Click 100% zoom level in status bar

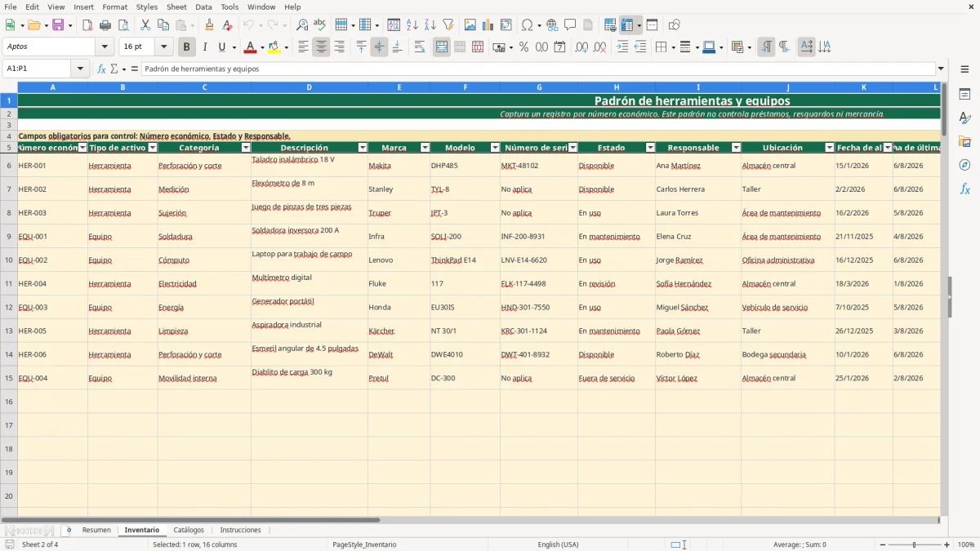pos(966,544)
